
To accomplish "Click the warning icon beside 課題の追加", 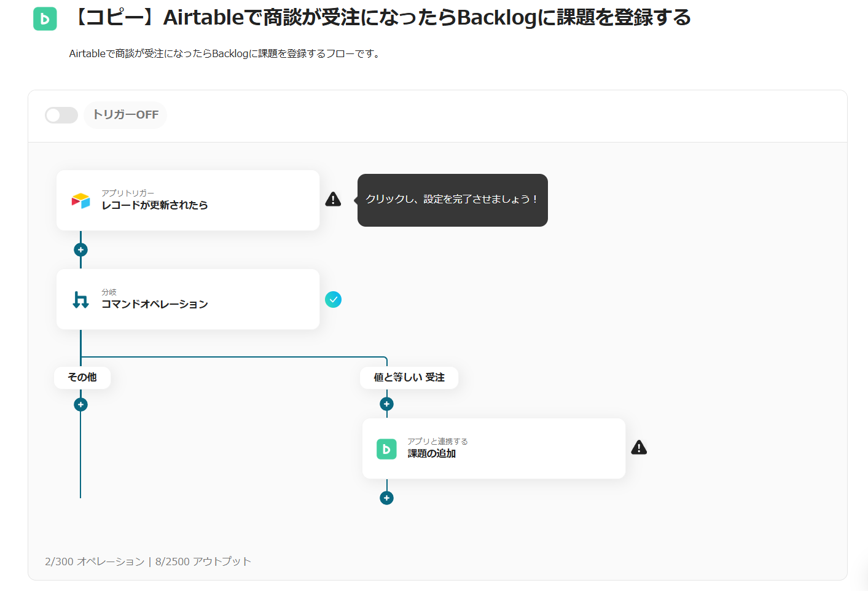I will (639, 447).
